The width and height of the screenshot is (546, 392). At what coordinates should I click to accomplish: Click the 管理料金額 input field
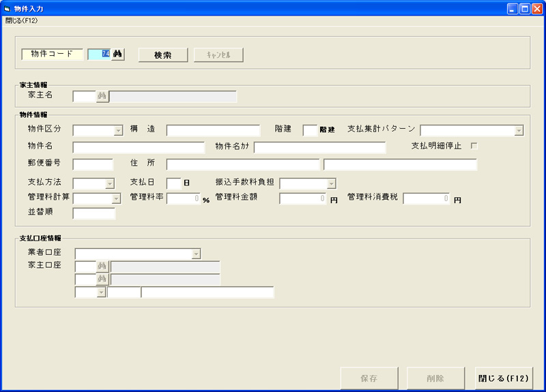pos(303,198)
